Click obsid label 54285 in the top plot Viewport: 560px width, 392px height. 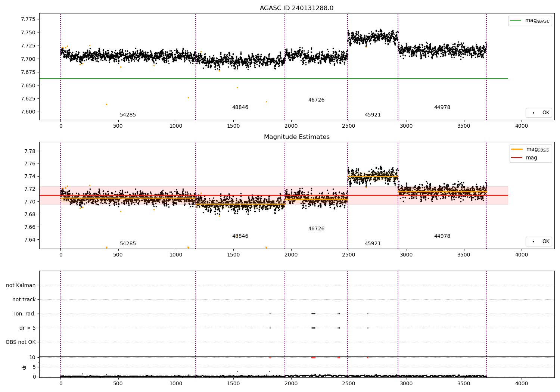pos(128,115)
